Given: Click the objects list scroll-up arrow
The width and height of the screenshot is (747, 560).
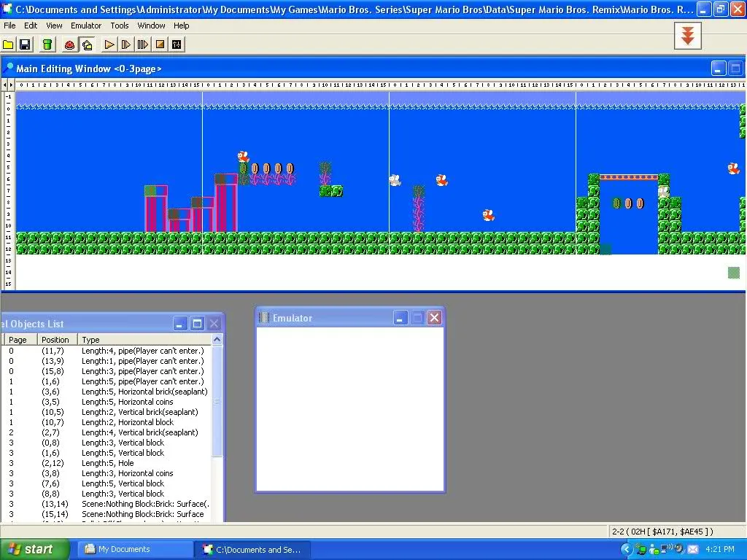Looking at the screenshot, I should [x=217, y=340].
